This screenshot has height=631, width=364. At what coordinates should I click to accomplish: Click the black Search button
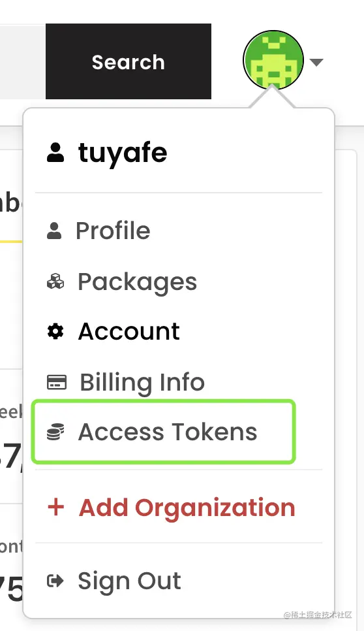point(128,61)
